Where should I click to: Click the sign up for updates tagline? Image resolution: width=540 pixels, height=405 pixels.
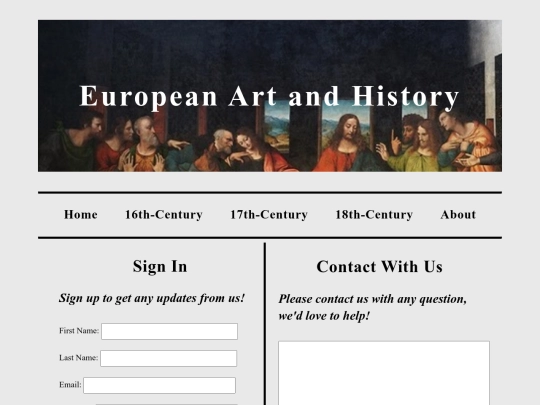(152, 298)
